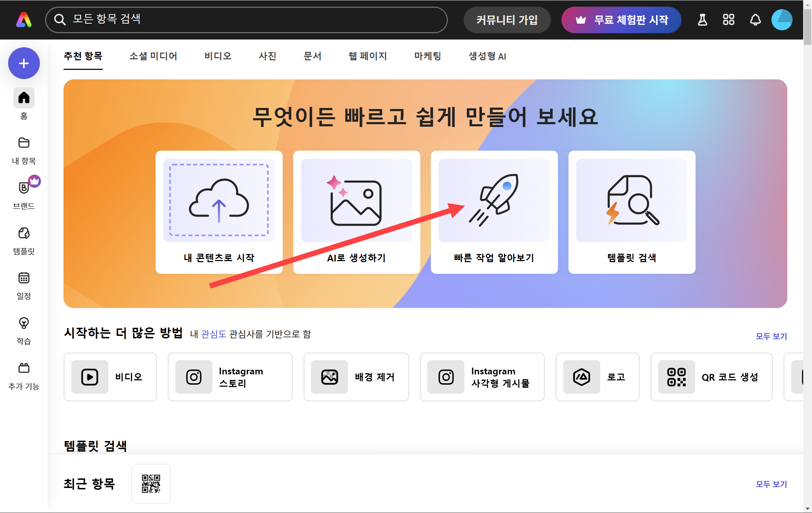Open the 브랜드 sidebar icon
The width and height of the screenshot is (812, 513).
coord(24,188)
